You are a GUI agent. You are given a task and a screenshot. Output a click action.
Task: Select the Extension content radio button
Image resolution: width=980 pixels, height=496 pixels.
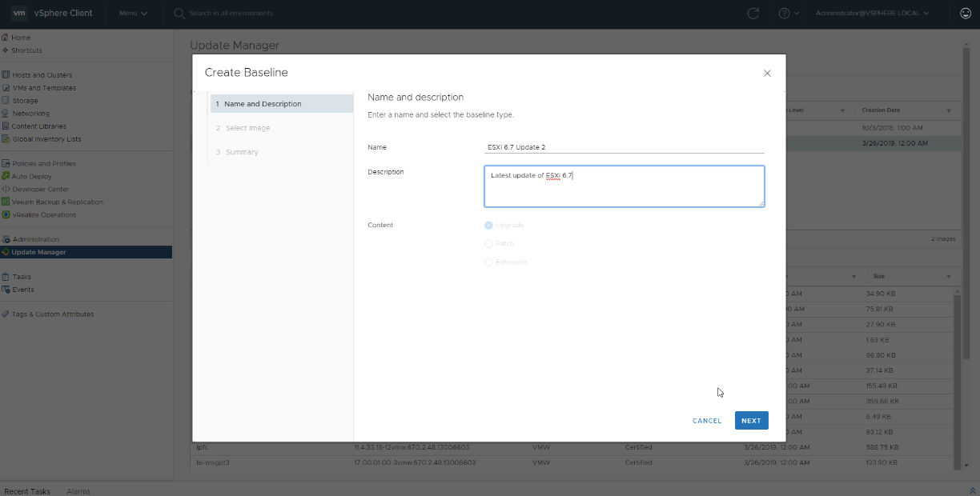pyautogui.click(x=488, y=262)
